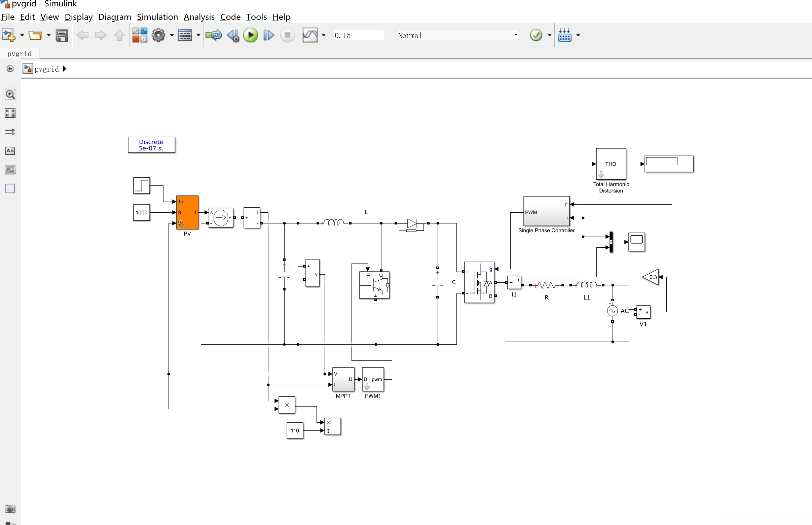Viewport: 812px width, 525px height.
Task: Click the Save model icon
Action: tap(62, 35)
